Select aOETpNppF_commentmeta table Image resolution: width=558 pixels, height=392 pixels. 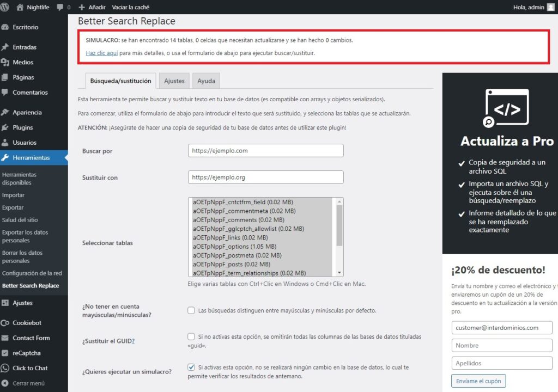click(x=262, y=211)
